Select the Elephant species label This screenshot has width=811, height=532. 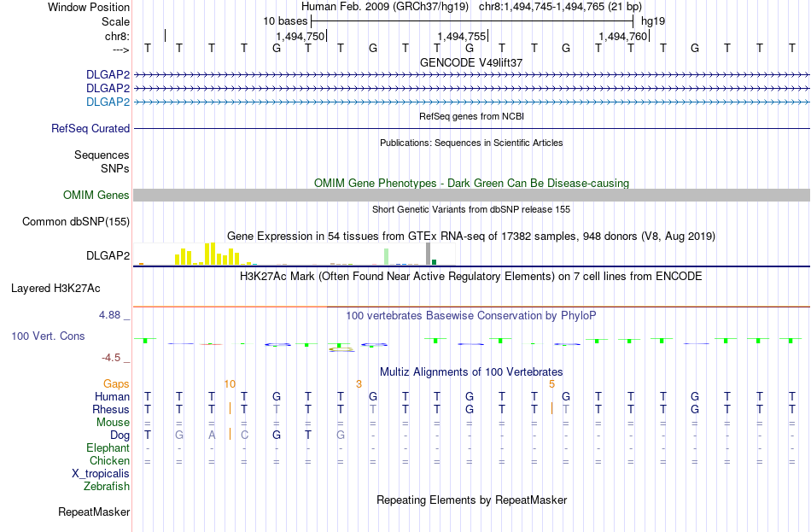click(x=108, y=447)
